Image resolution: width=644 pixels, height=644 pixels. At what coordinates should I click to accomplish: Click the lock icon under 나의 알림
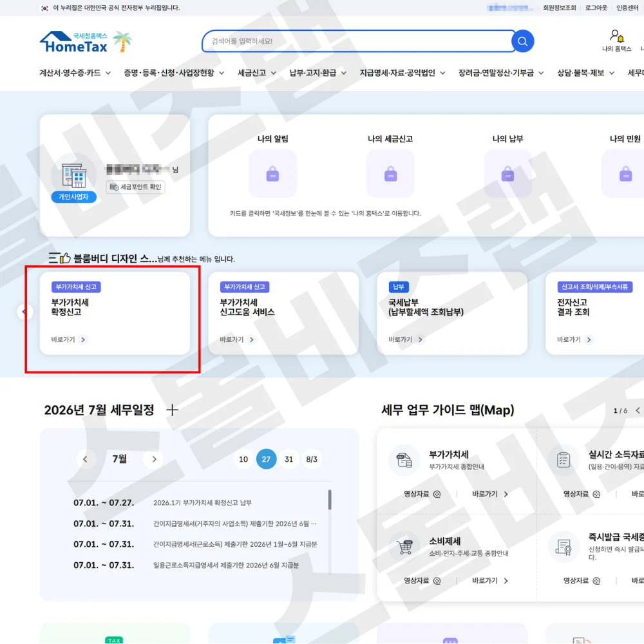(x=272, y=173)
